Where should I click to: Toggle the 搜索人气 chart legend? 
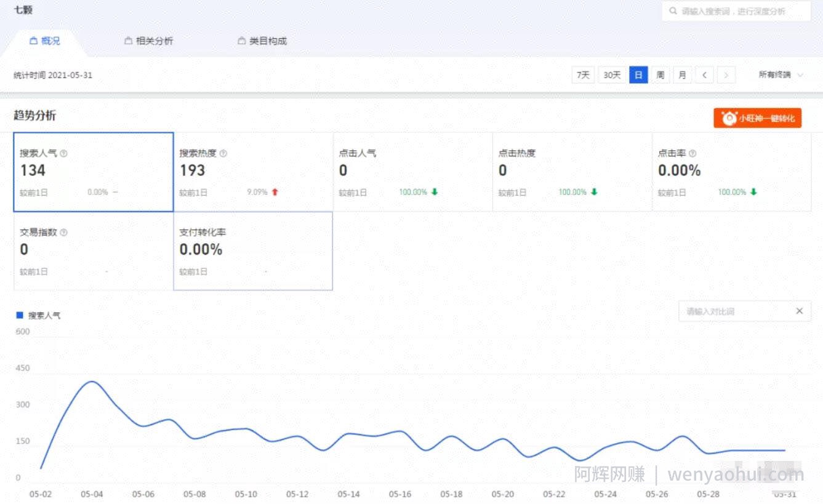tap(38, 315)
